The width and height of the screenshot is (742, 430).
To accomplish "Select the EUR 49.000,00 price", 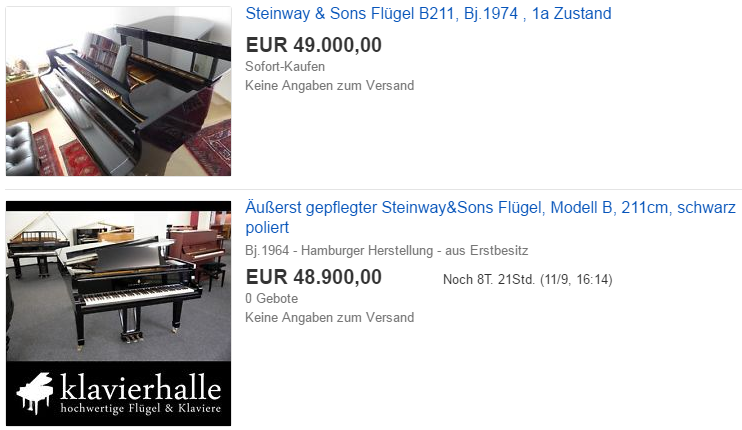I will coord(313,45).
